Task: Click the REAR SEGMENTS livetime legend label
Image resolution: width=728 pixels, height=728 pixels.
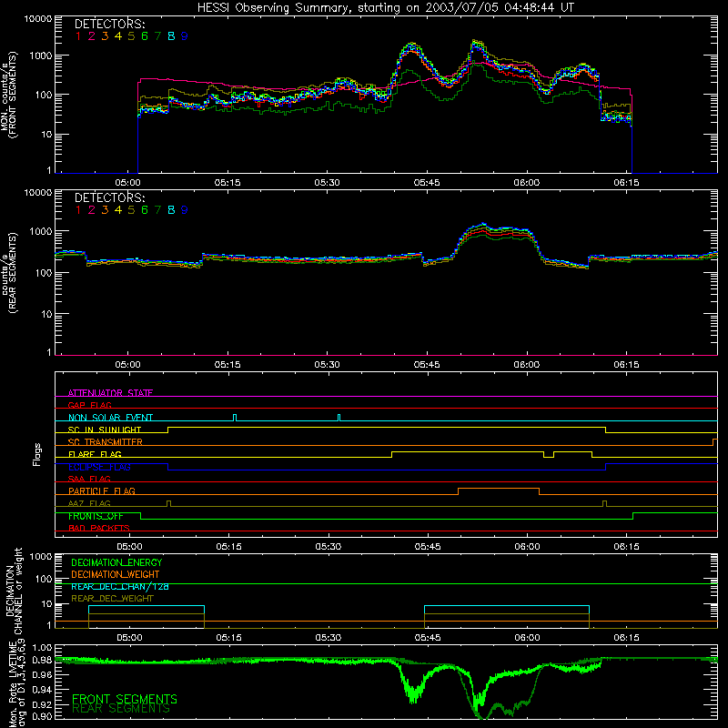Action: coord(121,709)
